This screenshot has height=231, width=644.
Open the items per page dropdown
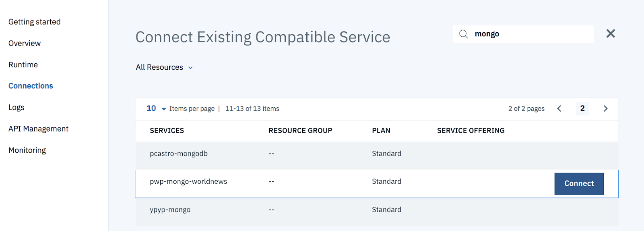point(156,108)
